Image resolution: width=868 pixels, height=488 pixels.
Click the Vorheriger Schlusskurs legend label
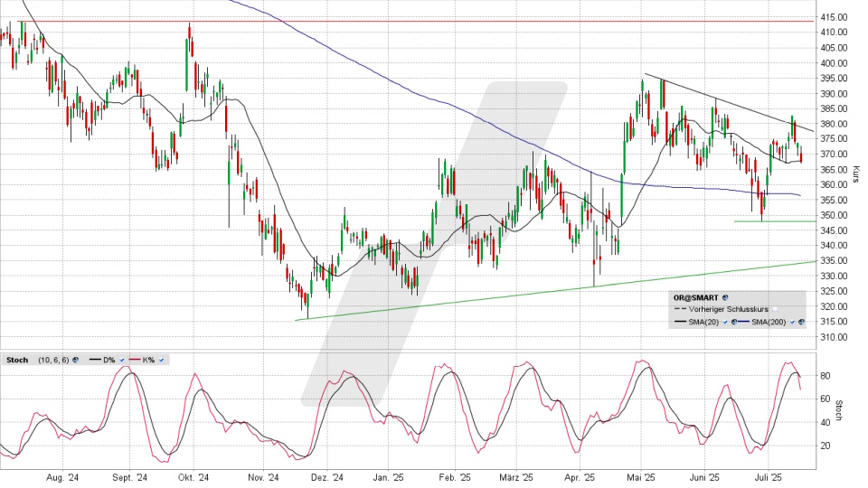[729, 309]
